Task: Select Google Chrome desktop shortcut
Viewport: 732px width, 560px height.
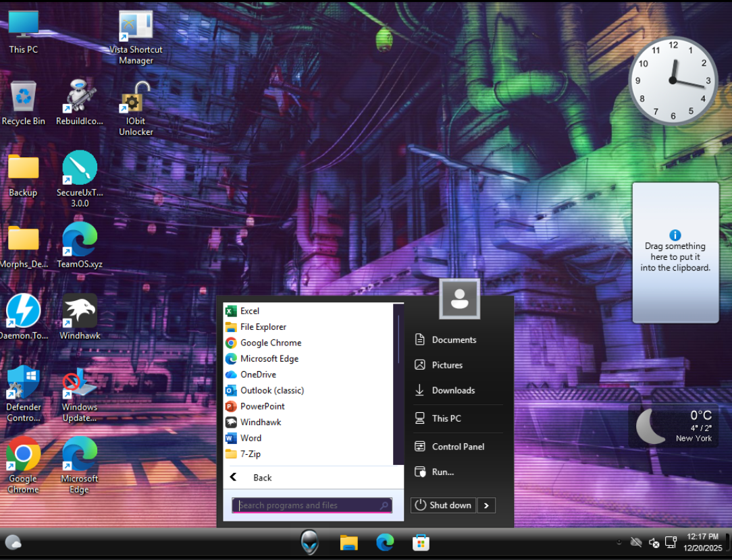Action: (x=24, y=465)
